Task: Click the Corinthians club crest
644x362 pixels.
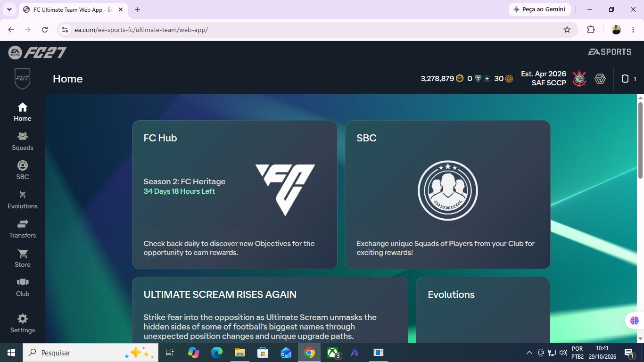Action: tap(579, 79)
